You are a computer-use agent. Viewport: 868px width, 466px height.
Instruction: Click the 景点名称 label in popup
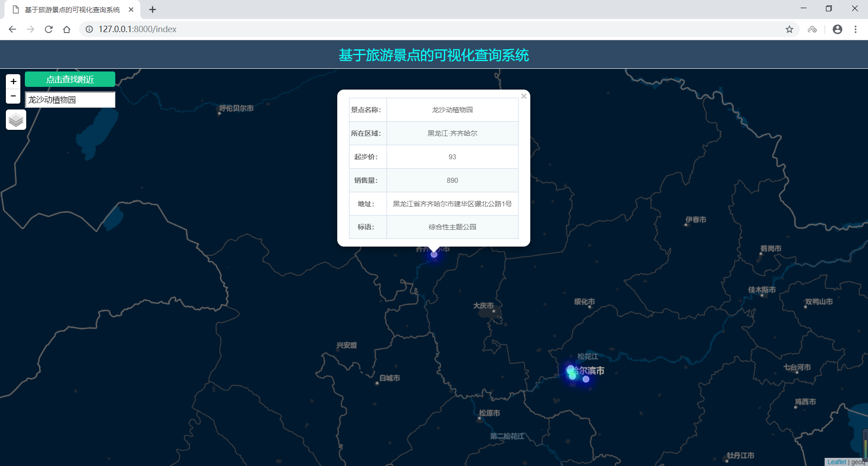366,109
